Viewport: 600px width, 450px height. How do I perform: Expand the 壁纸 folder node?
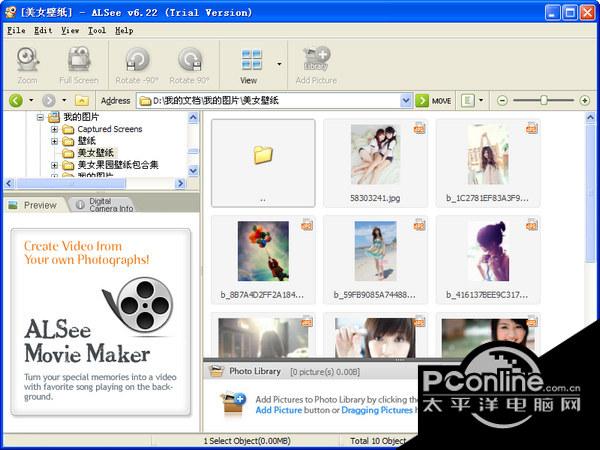click(54, 141)
